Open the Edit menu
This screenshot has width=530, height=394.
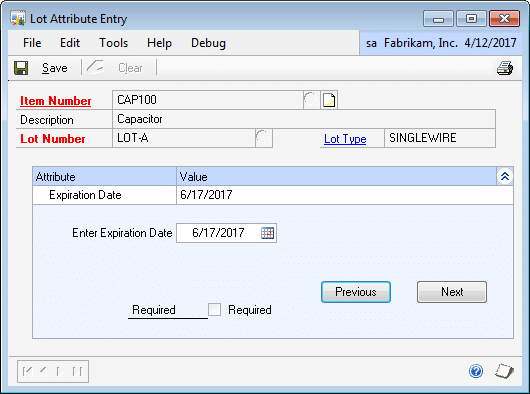pyautogui.click(x=70, y=43)
